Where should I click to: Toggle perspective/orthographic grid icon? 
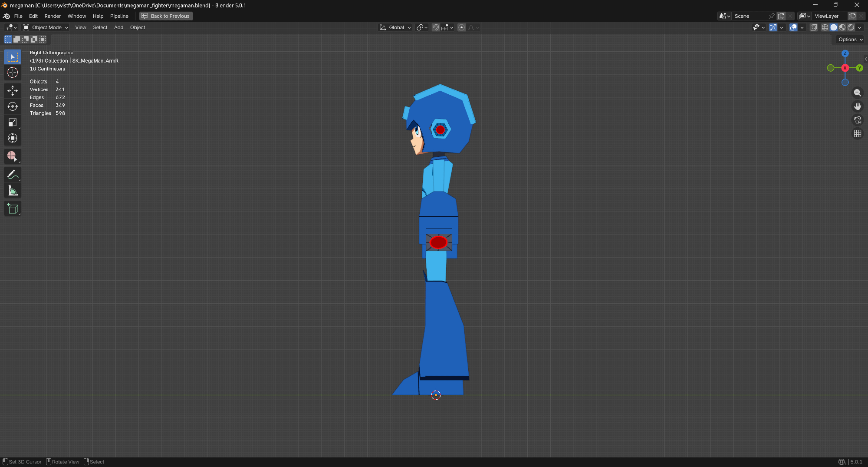[858, 134]
